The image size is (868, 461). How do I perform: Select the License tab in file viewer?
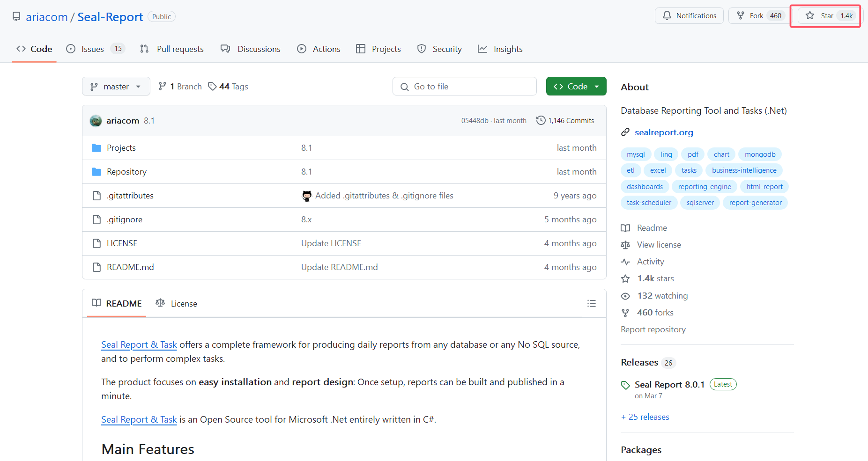177,303
